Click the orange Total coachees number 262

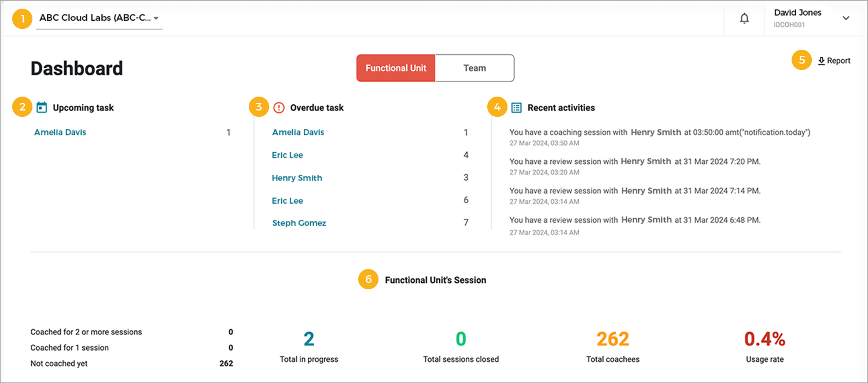point(613,339)
